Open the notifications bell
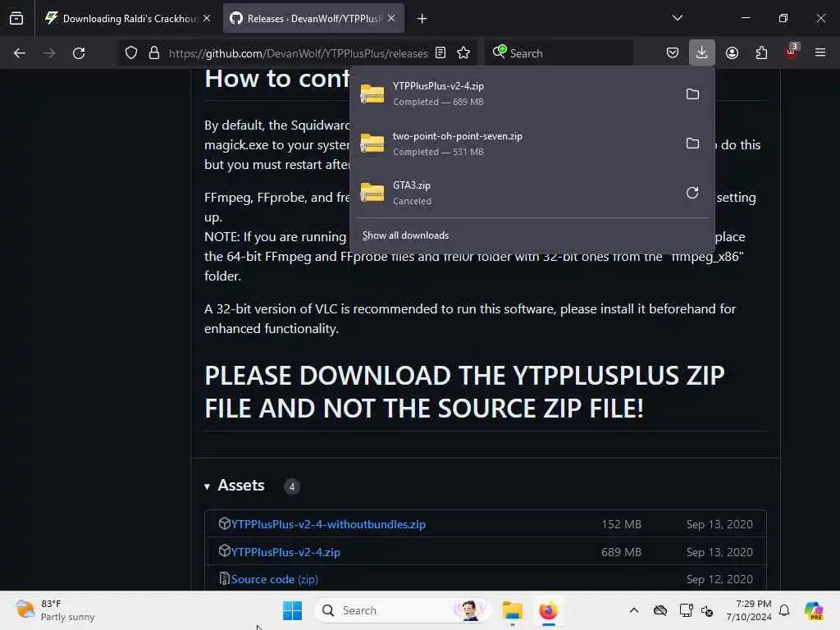The width and height of the screenshot is (840, 630). pyautogui.click(x=784, y=610)
